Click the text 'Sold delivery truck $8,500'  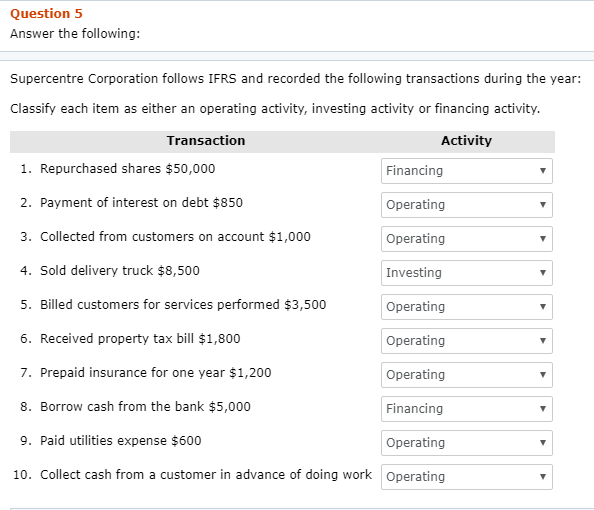pos(120,271)
